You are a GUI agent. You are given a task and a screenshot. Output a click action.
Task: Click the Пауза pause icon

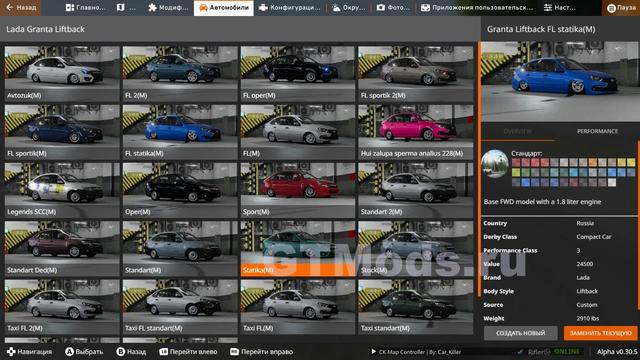coord(611,8)
